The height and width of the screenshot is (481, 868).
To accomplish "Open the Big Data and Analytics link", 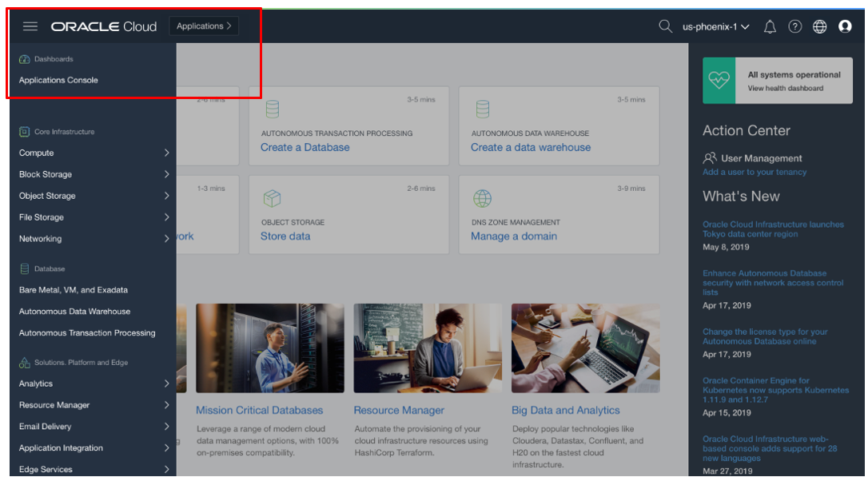I will click(565, 410).
